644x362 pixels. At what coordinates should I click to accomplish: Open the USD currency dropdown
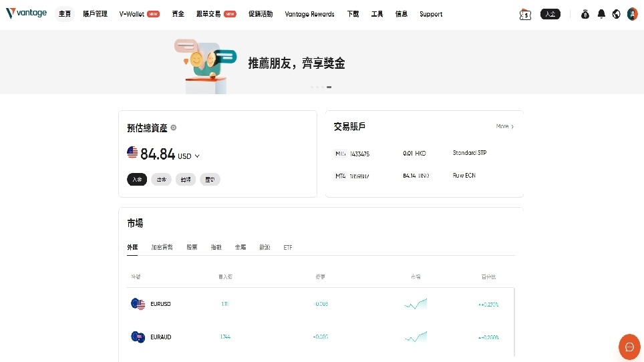point(188,156)
